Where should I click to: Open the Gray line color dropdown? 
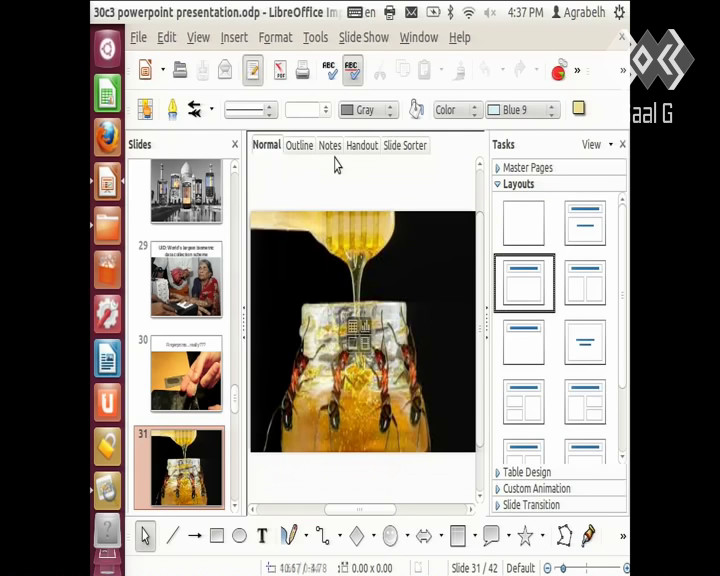[368, 110]
